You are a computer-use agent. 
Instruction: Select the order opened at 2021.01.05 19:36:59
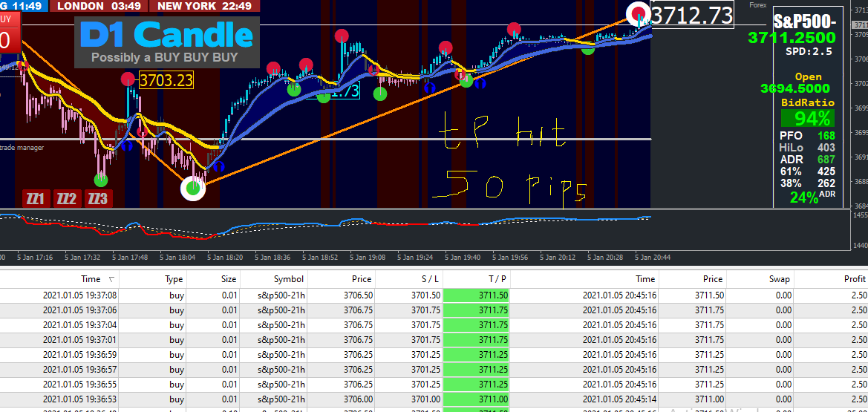click(434, 355)
